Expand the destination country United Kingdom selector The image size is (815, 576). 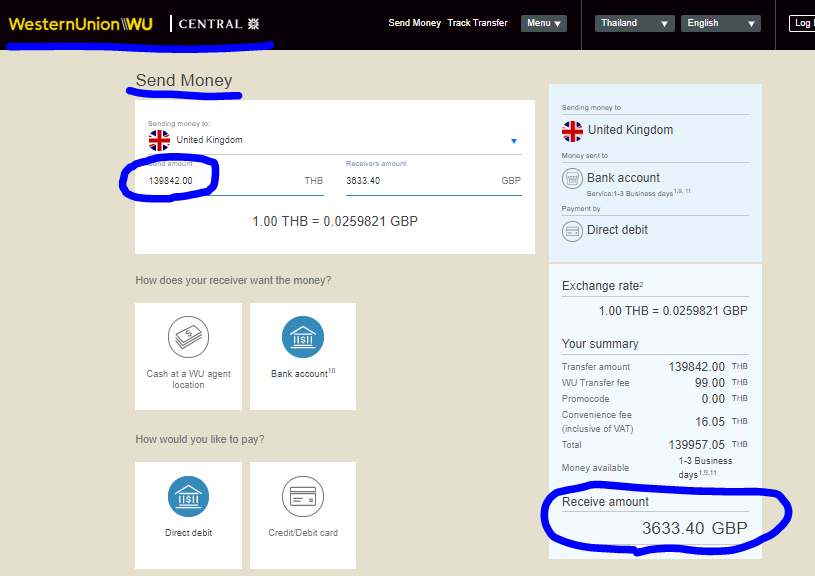pos(335,140)
